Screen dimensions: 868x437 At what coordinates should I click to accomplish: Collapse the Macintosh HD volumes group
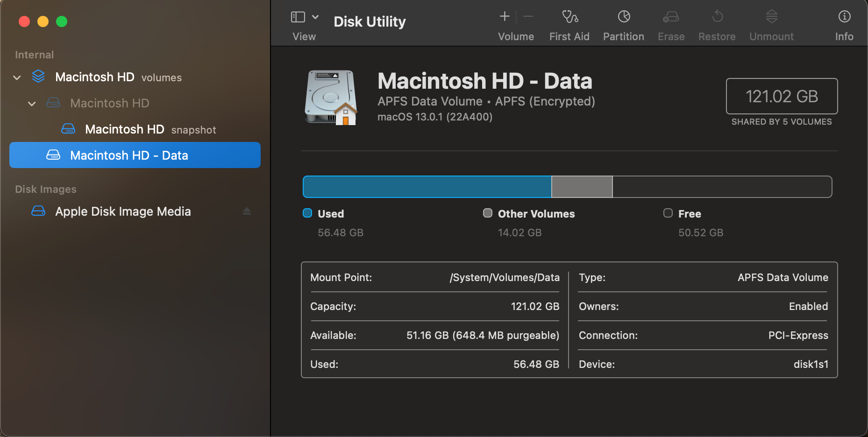(x=17, y=78)
